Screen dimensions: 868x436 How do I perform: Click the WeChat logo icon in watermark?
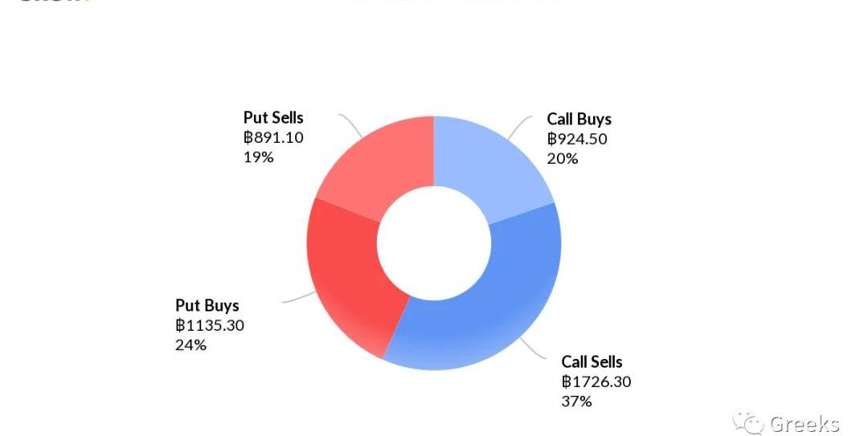pos(748,423)
